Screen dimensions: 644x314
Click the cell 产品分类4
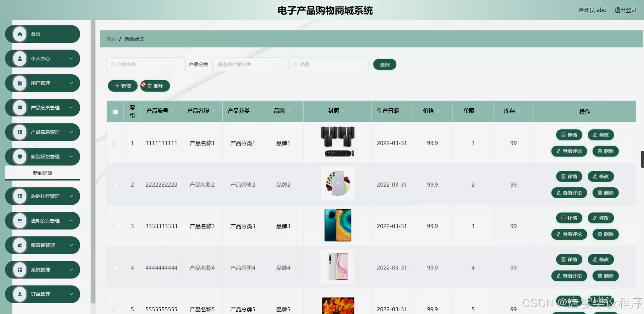click(243, 268)
